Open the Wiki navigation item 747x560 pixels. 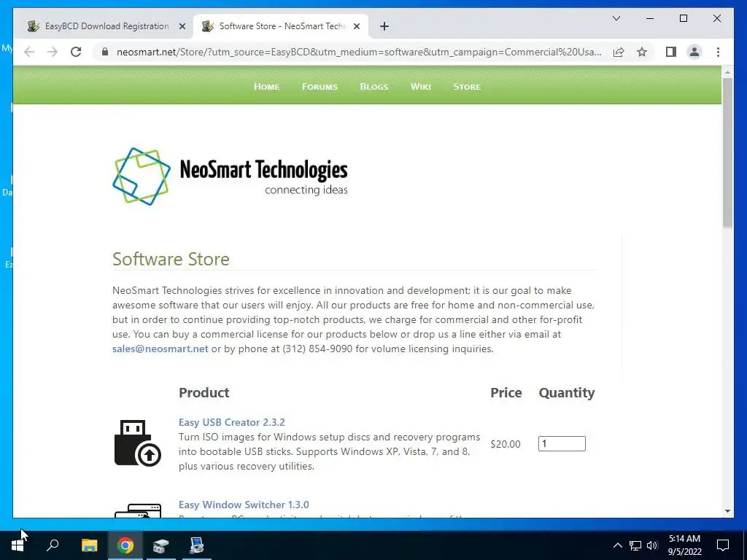point(421,87)
